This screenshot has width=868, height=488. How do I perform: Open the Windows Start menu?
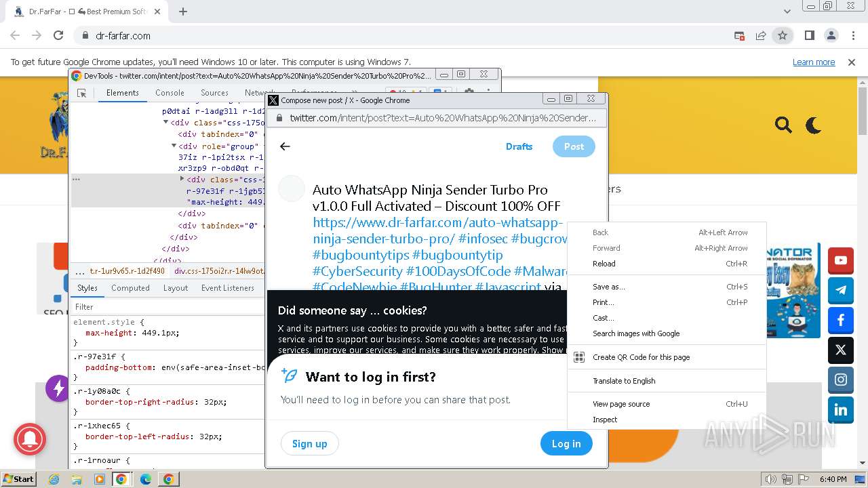pos(19,479)
